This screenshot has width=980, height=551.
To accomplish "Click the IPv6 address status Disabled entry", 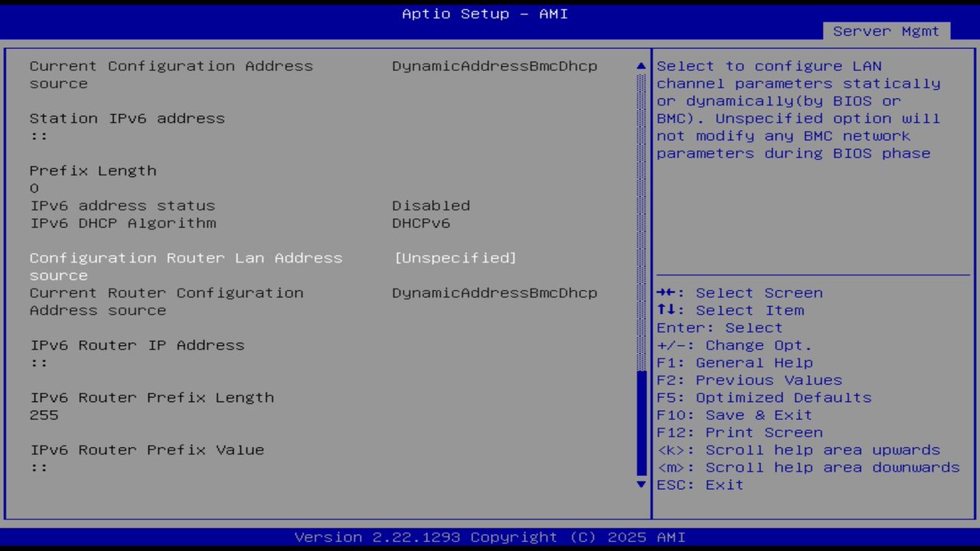I will [x=431, y=205].
